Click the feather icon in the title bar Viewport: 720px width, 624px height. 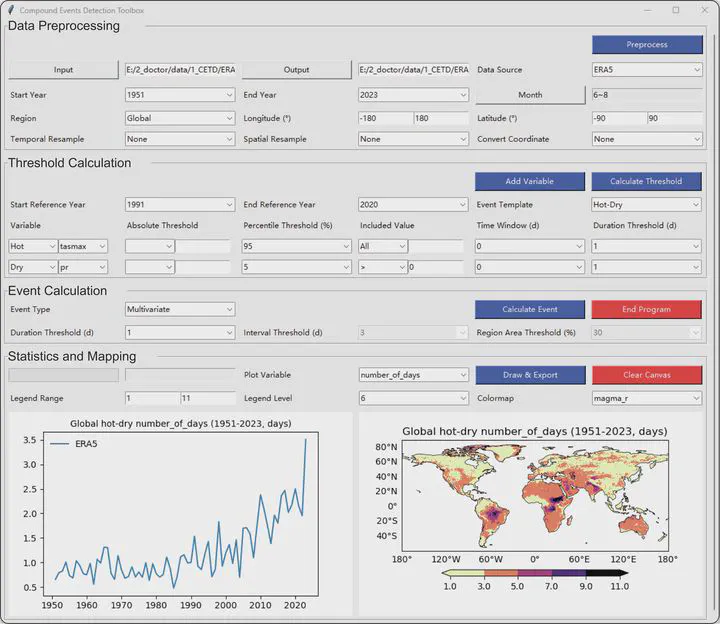[x=11, y=10]
